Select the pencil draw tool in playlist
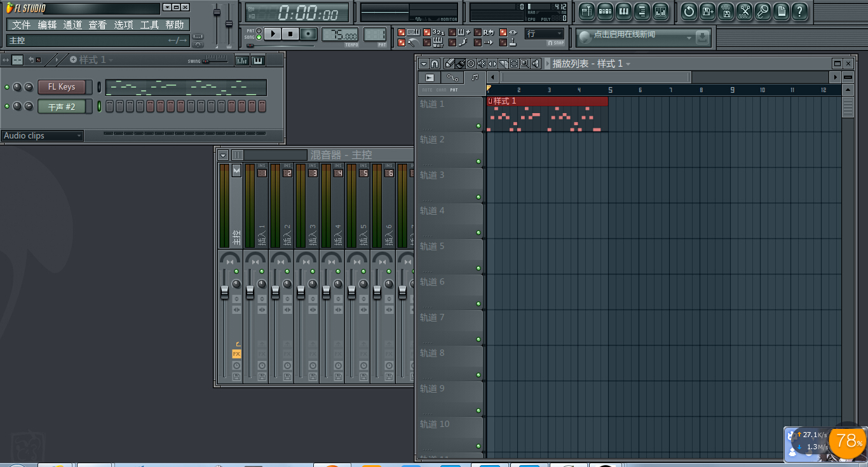The width and height of the screenshot is (868, 467). pos(449,64)
